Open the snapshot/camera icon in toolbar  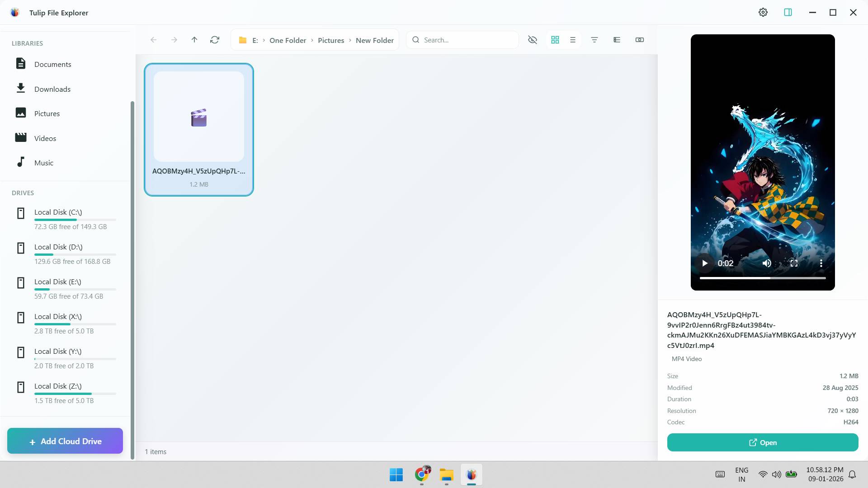(x=639, y=40)
